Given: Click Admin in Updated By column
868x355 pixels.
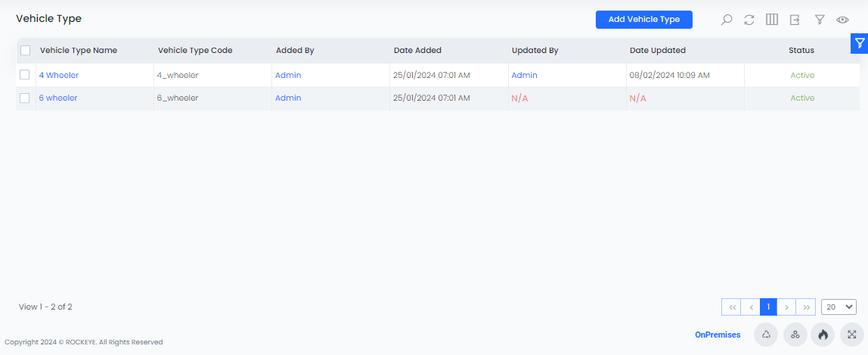Looking at the screenshot, I should (524, 76).
